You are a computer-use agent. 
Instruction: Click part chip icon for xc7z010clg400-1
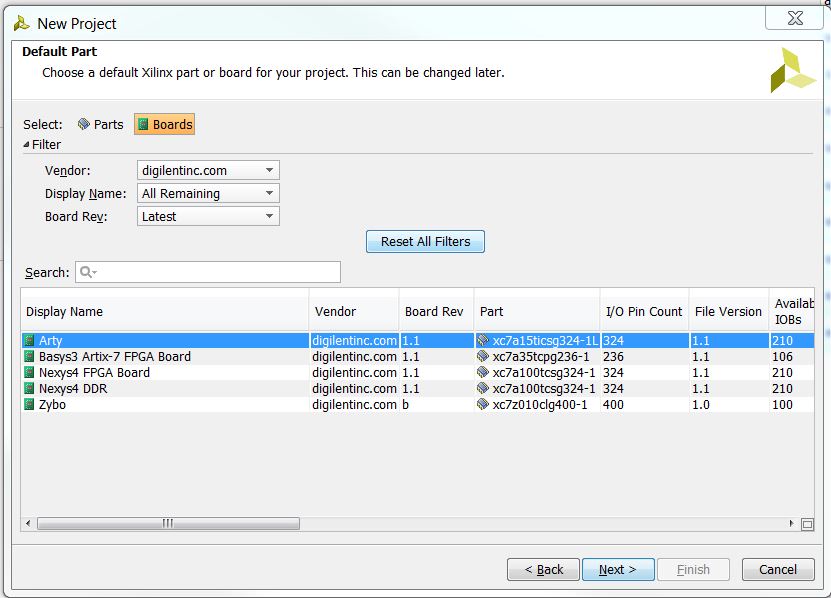pos(483,404)
